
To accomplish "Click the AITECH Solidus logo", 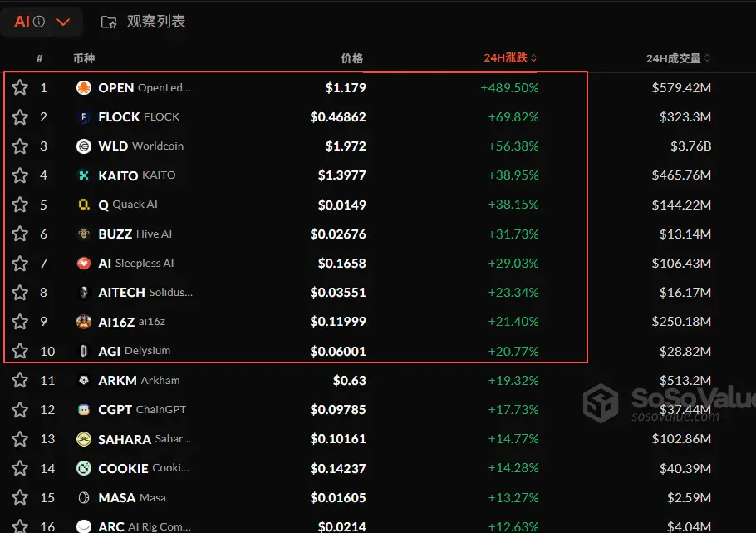I will [84, 292].
